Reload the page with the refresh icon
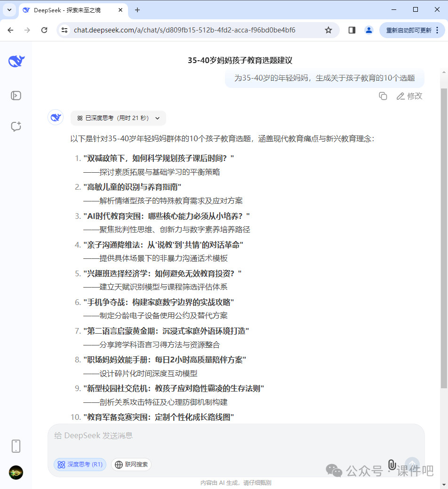Image resolution: width=448 pixels, height=489 pixels. (x=44, y=30)
